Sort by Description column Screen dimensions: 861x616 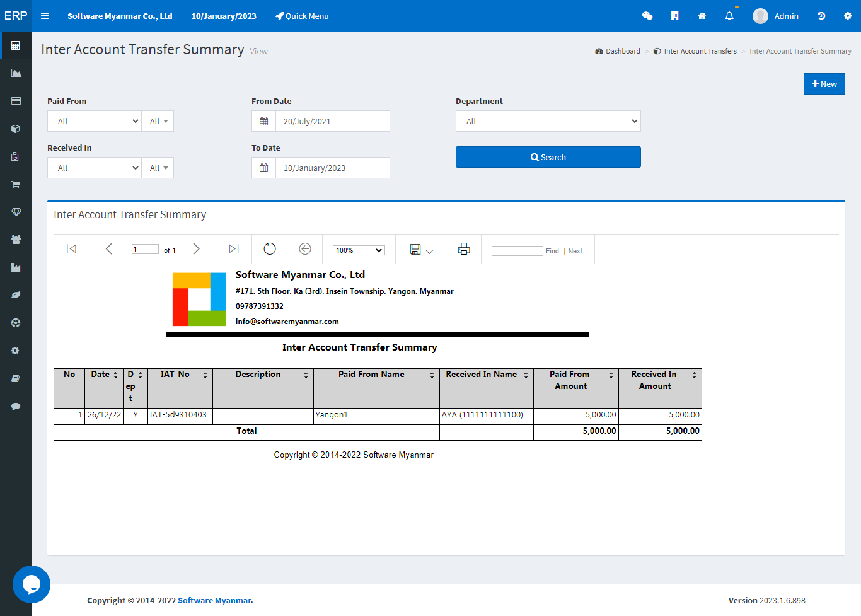coord(306,375)
